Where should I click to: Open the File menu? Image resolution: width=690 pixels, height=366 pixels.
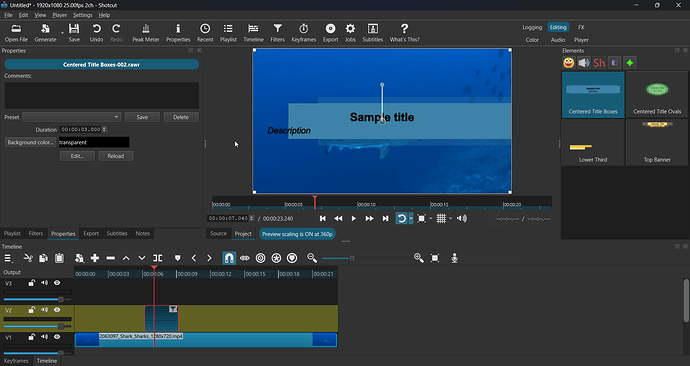(x=8, y=15)
